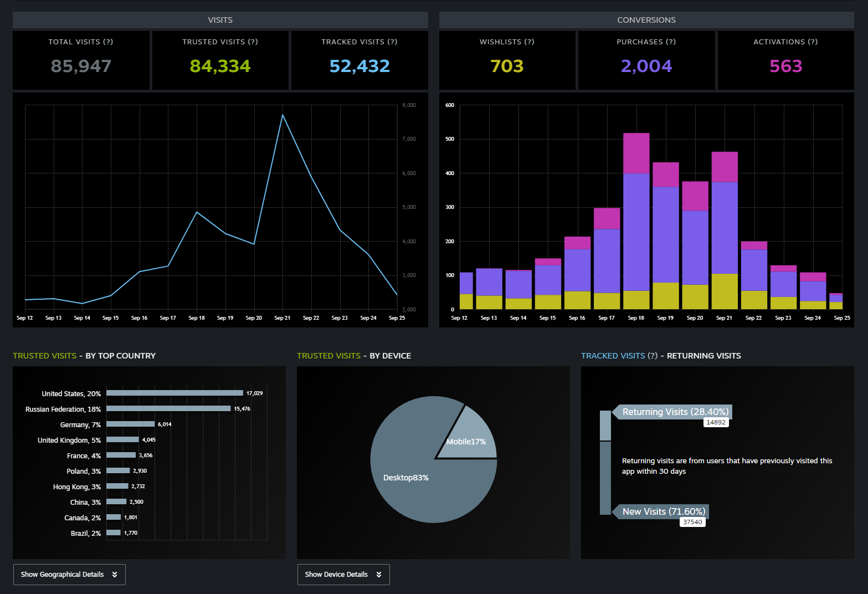The height and width of the screenshot is (594, 868).
Task: Open Tracked Visits (?) help label in Visits section
Action: 359,42
